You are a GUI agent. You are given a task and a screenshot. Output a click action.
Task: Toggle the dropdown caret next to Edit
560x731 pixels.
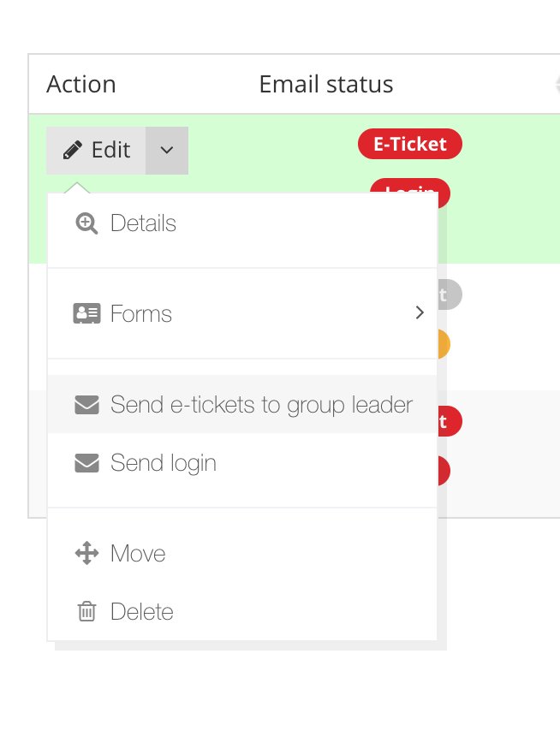click(167, 151)
